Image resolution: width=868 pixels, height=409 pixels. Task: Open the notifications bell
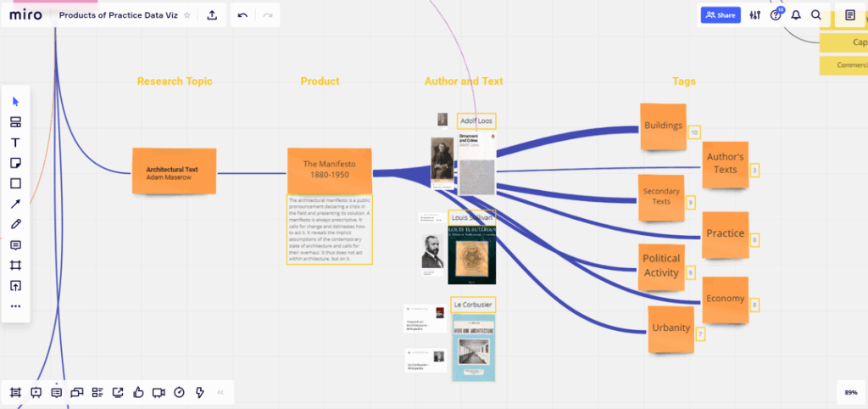point(796,14)
